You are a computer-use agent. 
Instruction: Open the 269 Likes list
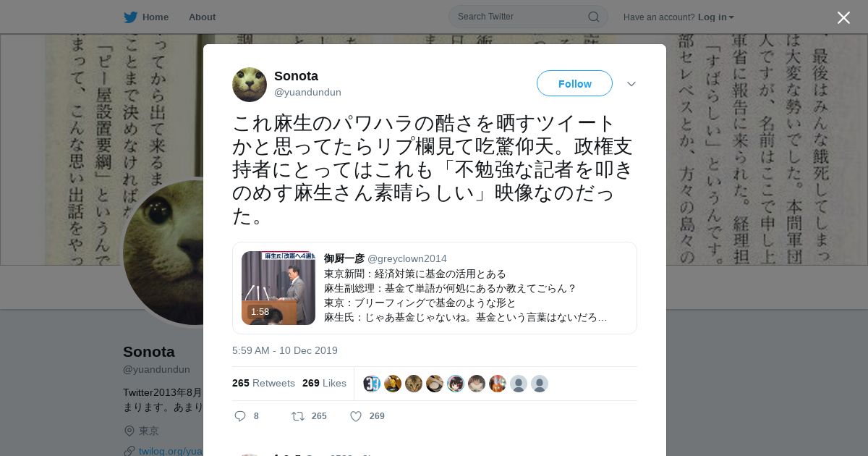point(324,383)
